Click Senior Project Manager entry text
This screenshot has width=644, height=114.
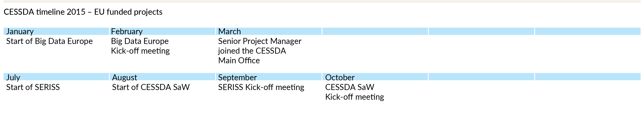pyautogui.click(x=260, y=51)
